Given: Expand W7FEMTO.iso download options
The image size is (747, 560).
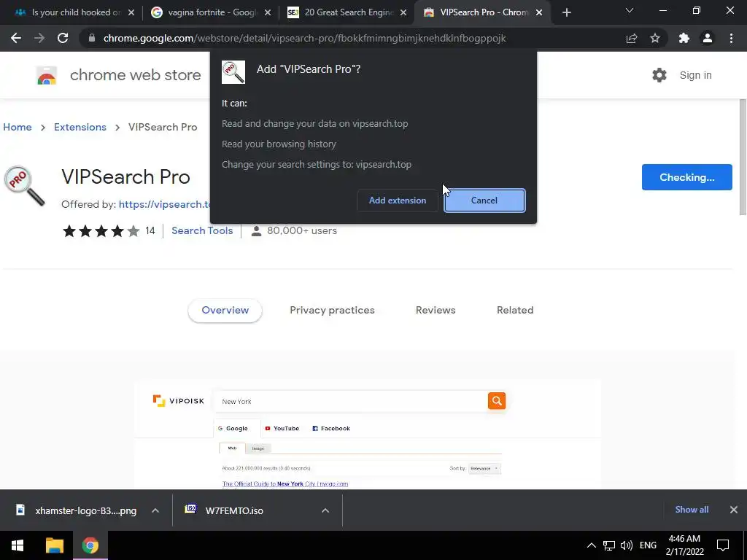Looking at the screenshot, I should point(325,510).
